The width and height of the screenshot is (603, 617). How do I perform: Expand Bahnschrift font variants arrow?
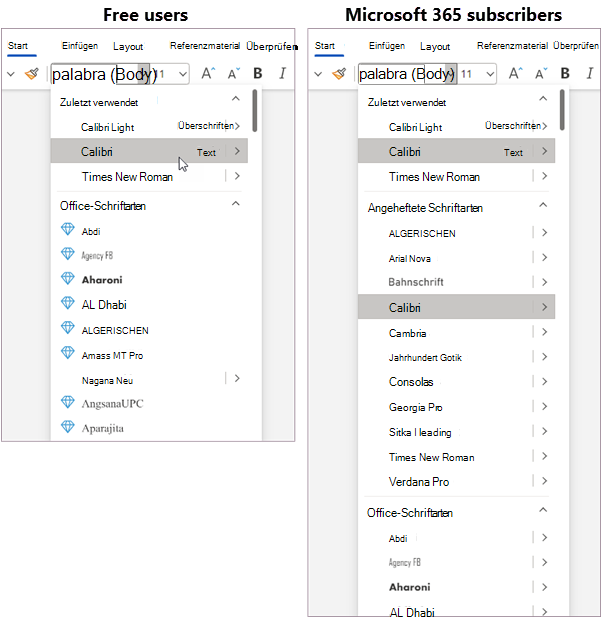(x=544, y=282)
